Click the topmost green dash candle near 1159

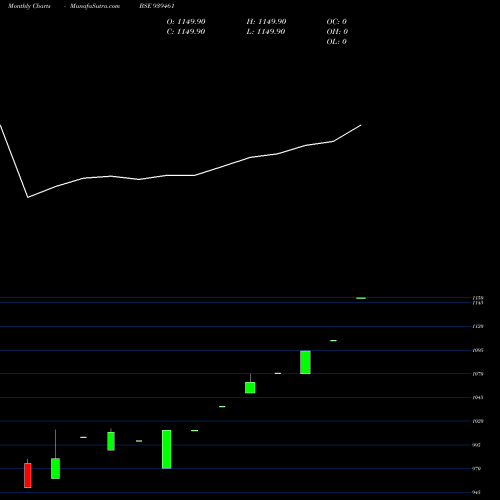point(361,298)
